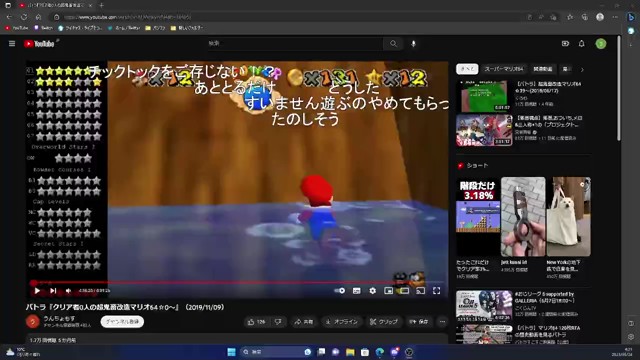
Task: Expand the chips row right chevron
Action: (x=582, y=69)
